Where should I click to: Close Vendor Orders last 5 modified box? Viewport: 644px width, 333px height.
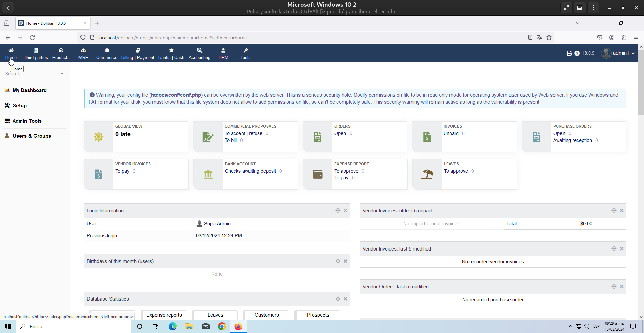coord(622,287)
